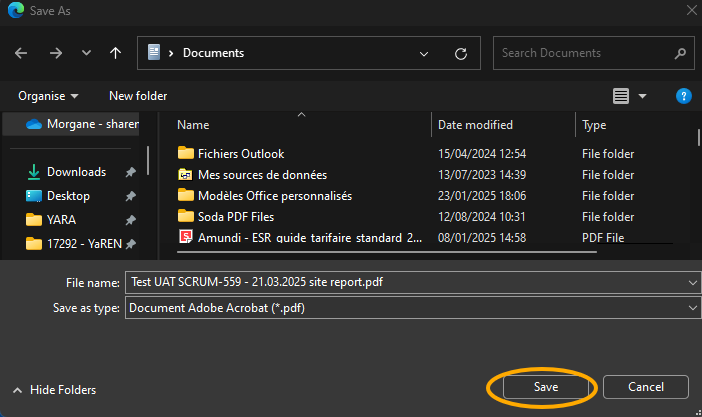Open Recent locations dropdown arrow
702x417 pixels.
pos(86,53)
